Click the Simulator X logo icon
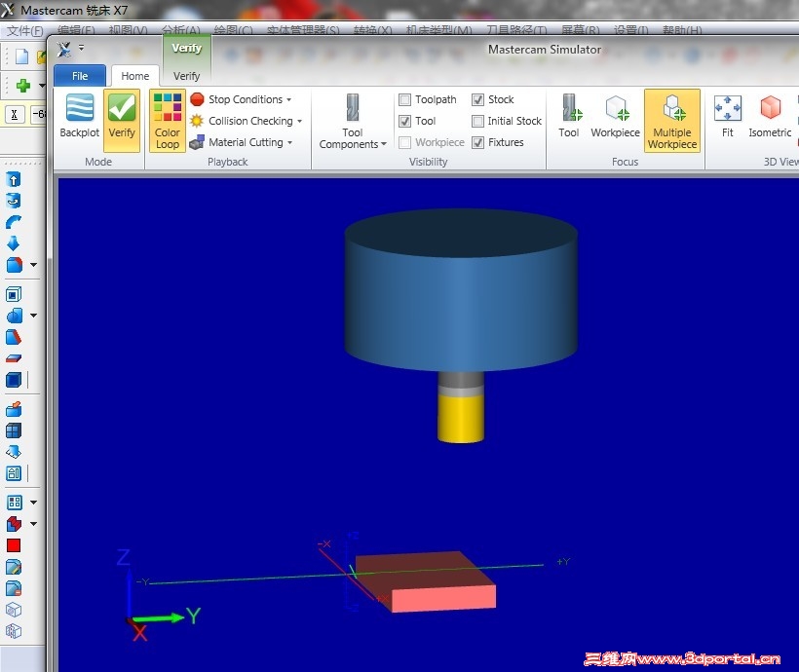 (x=64, y=50)
